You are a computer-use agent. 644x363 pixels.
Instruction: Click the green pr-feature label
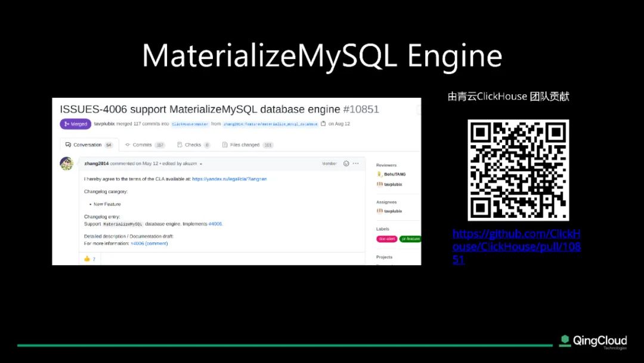pyautogui.click(x=410, y=238)
